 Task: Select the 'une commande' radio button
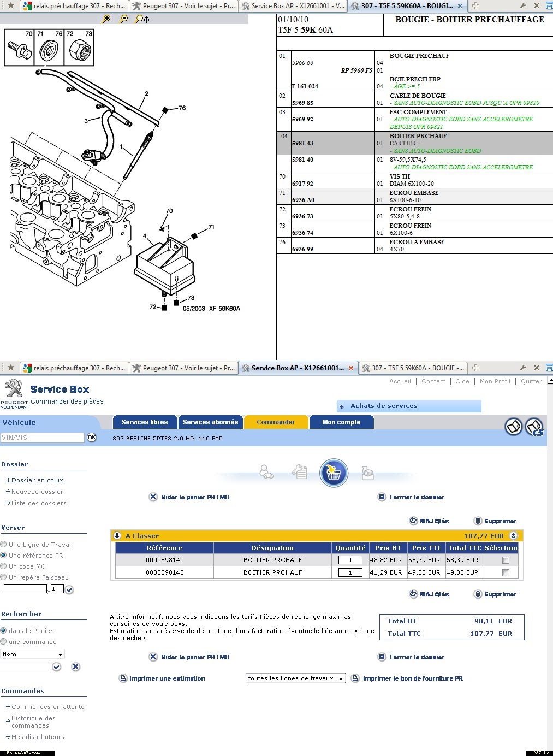point(4,642)
